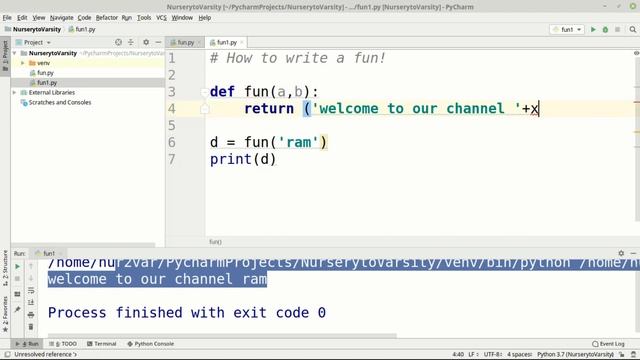Locate current file with Project panel target icon
Image resolution: width=640 pixels, height=360 pixels.
point(118,42)
